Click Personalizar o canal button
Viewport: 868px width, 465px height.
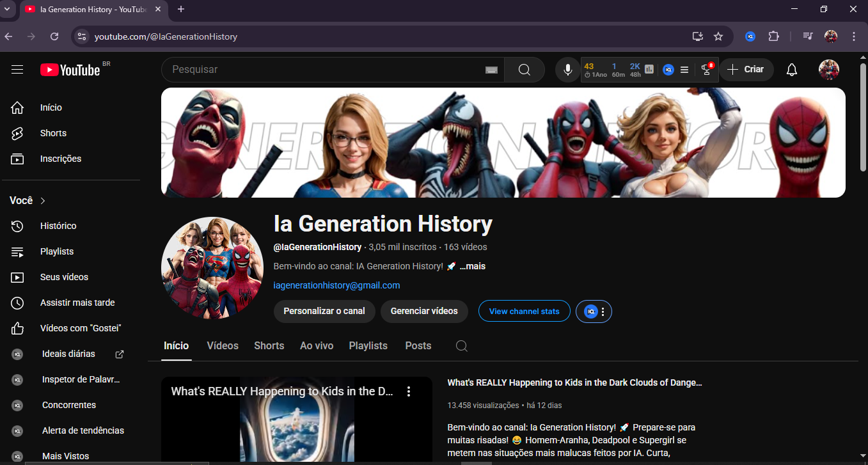(x=324, y=311)
